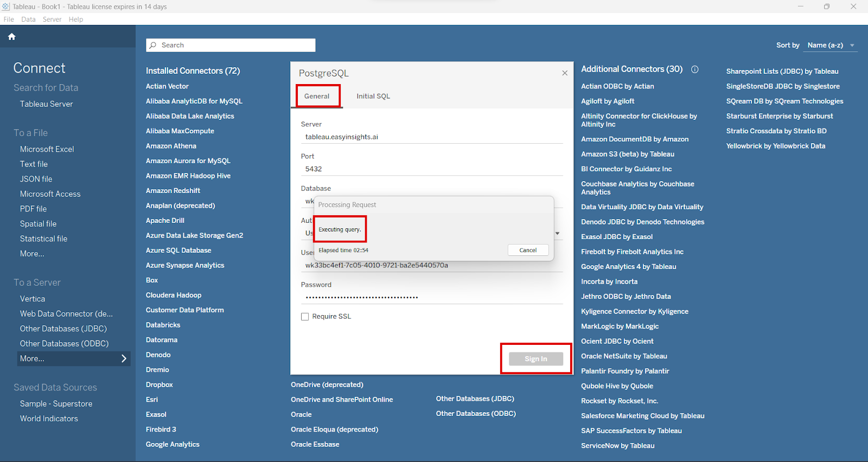This screenshot has height=462, width=868.
Task: Select Apache Drill connector
Action: (165, 220)
